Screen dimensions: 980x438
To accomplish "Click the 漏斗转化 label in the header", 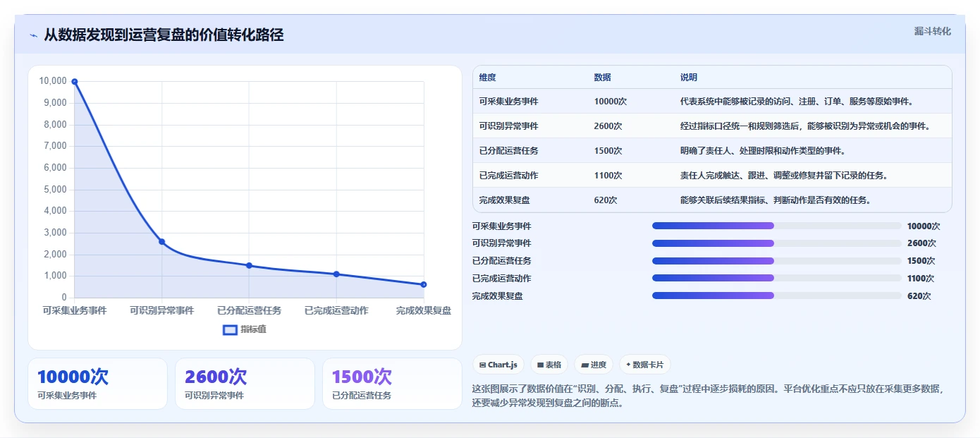I will click(932, 31).
